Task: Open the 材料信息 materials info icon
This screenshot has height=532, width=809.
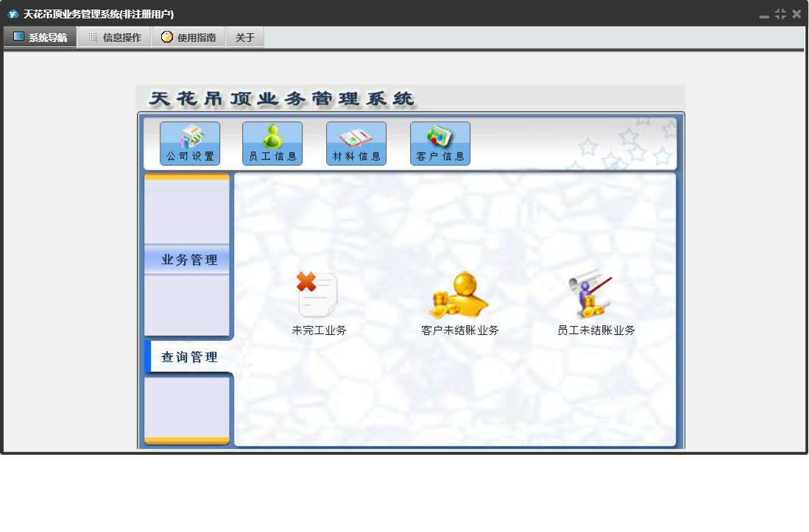Action: coord(356,143)
